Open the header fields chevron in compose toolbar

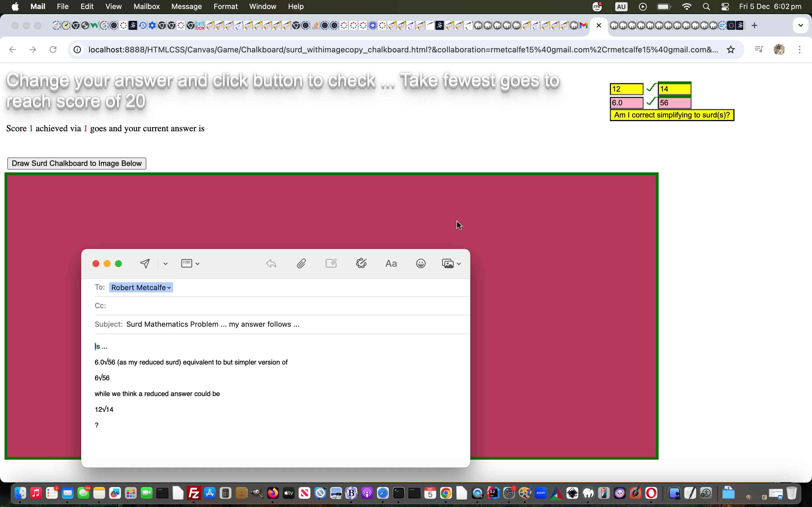point(197,263)
